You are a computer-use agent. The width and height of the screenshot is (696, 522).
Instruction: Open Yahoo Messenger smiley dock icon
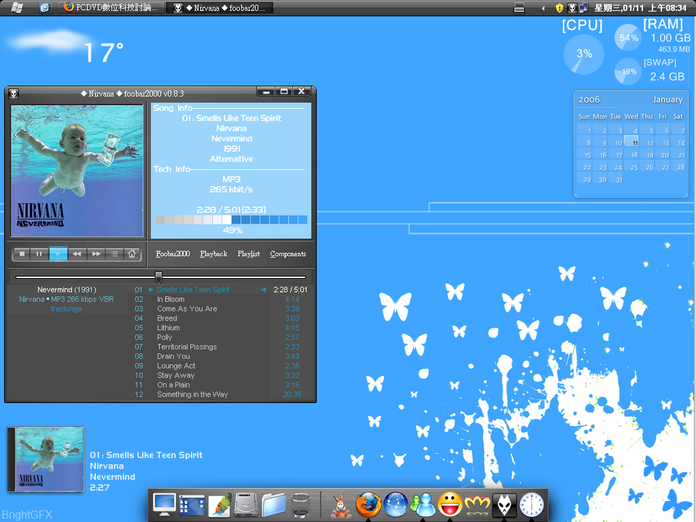[450, 505]
